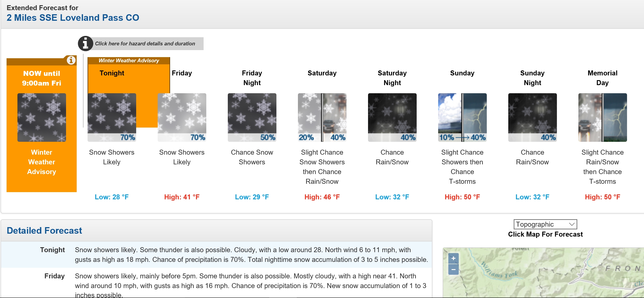Click the Saturday Night rain/snow icon
Image resolution: width=644 pixels, height=298 pixels.
392,117
